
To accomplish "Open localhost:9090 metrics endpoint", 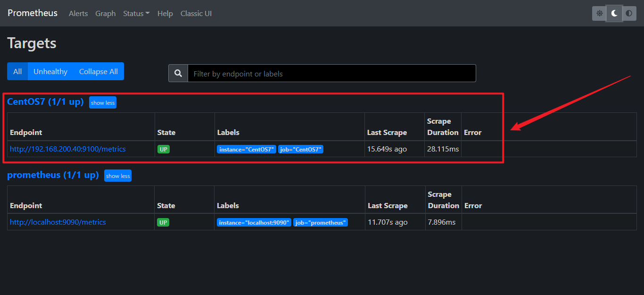I will click(x=58, y=222).
